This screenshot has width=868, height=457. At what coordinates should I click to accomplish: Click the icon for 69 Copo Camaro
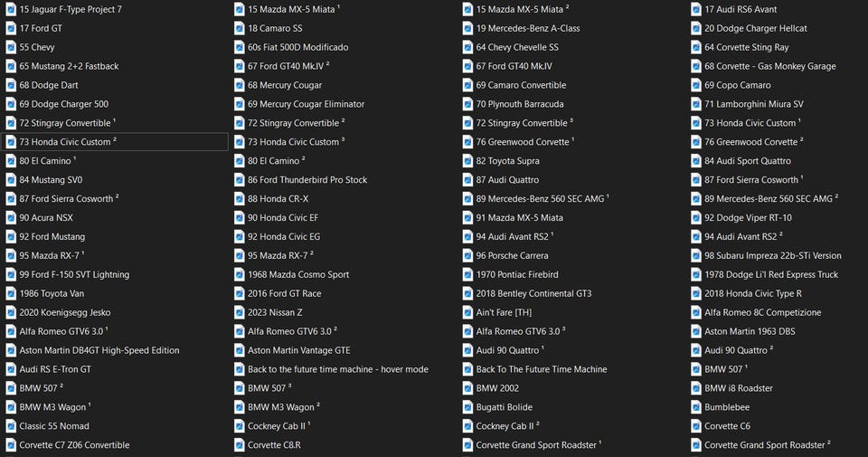coord(696,85)
